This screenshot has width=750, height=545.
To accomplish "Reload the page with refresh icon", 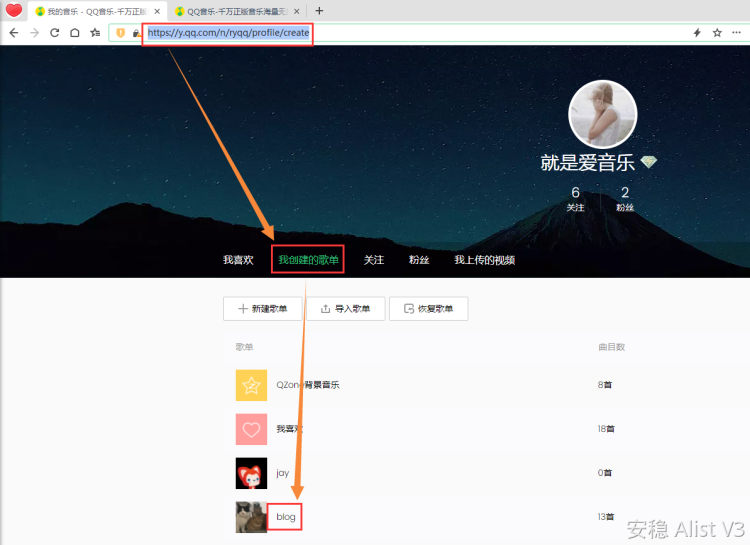I will 54,32.
